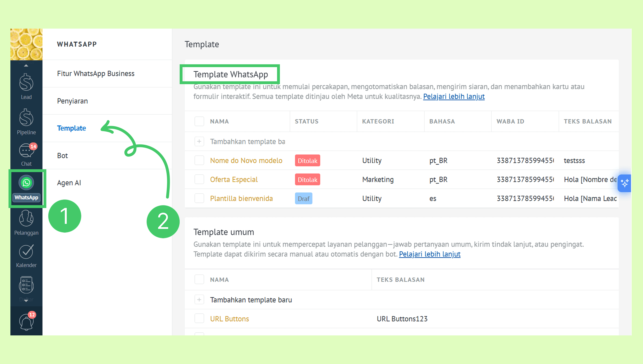Click the blue AI sparkle assistant button
This screenshot has width=643, height=364.
(x=624, y=183)
